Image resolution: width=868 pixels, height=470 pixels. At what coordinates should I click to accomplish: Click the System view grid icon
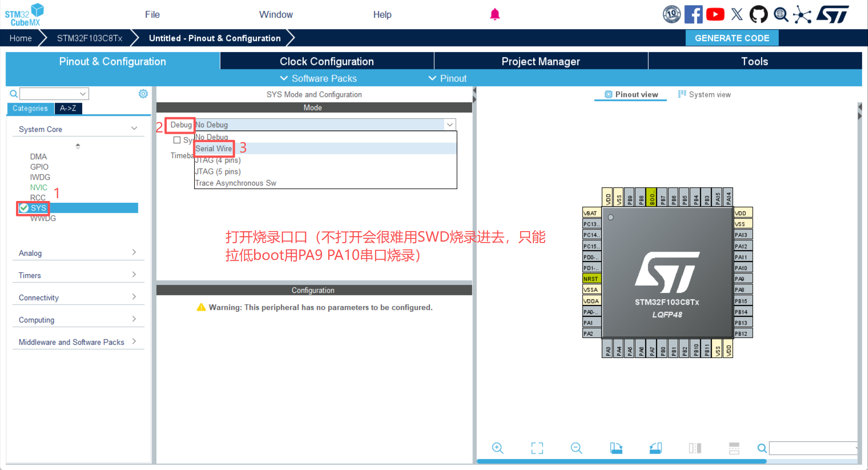(x=682, y=94)
